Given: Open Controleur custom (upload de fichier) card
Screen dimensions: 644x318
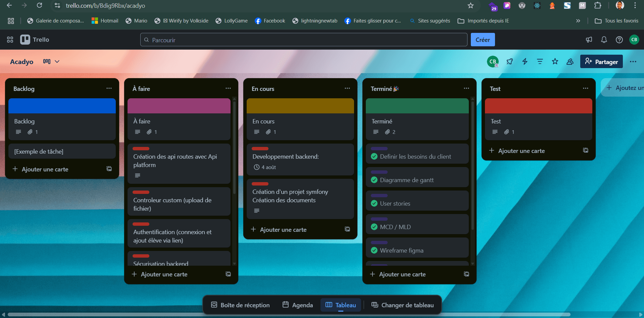Looking at the screenshot, I should 179,201.
